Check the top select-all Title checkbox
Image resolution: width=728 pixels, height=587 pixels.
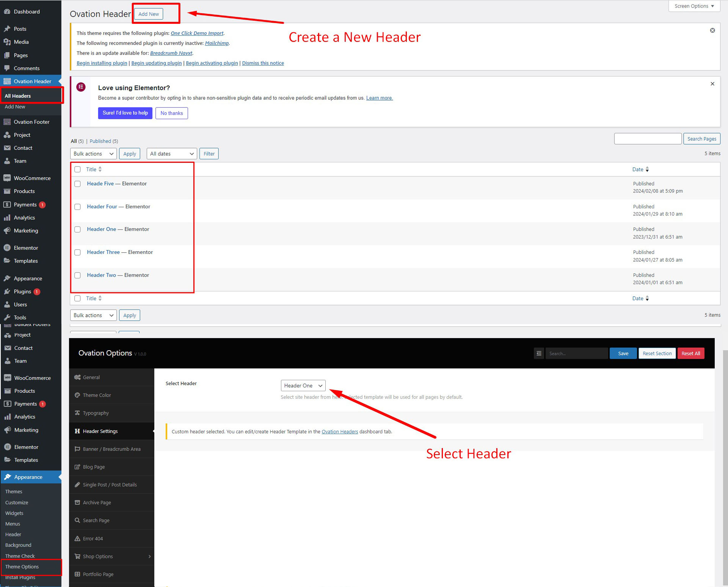(x=77, y=169)
